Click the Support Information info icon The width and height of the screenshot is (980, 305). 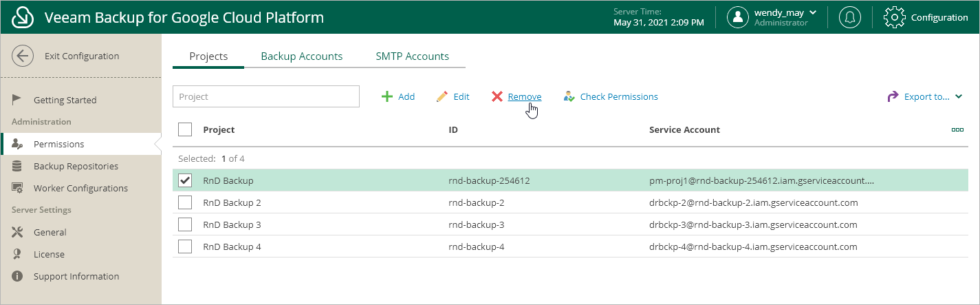(18, 276)
